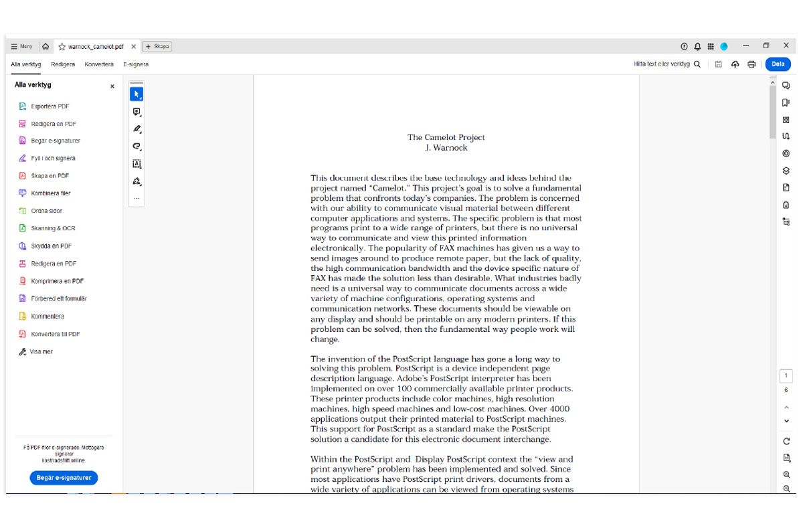Close the Alla verktyg panel
Image resolution: width=803 pixels, height=532 pixels.
click(x=112, y=86)
